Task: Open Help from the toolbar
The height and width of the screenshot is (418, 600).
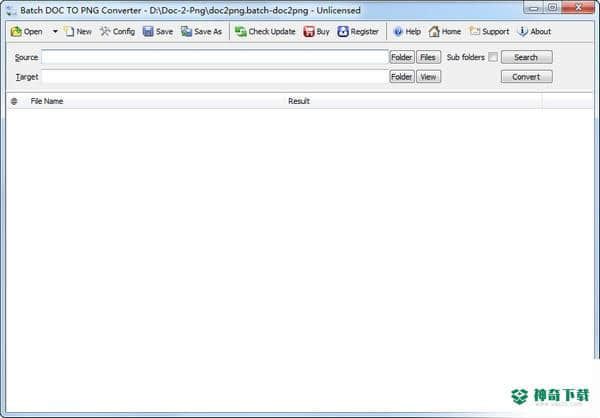Action: point(407,32)
